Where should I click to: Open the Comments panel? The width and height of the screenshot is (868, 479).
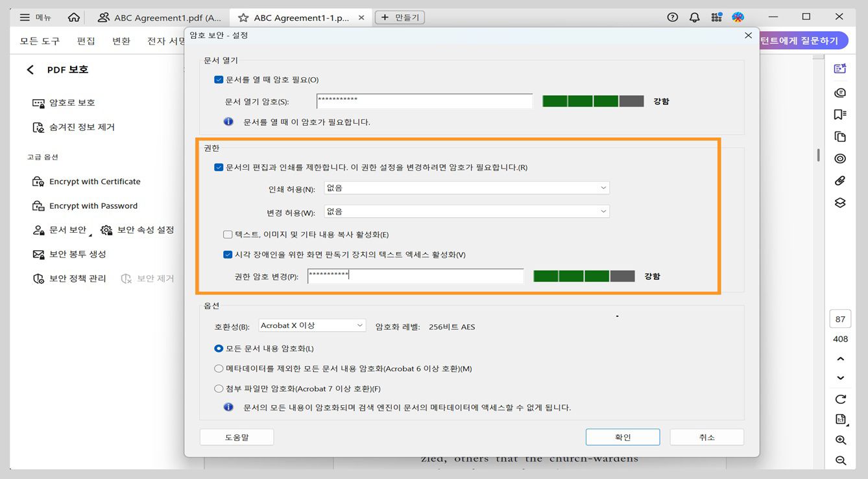tap(839, 93)
